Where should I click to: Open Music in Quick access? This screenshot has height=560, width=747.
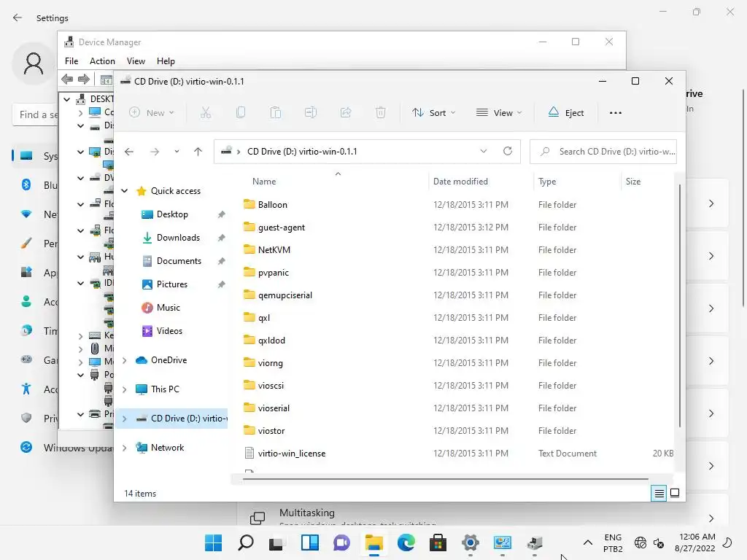[169, 308]
